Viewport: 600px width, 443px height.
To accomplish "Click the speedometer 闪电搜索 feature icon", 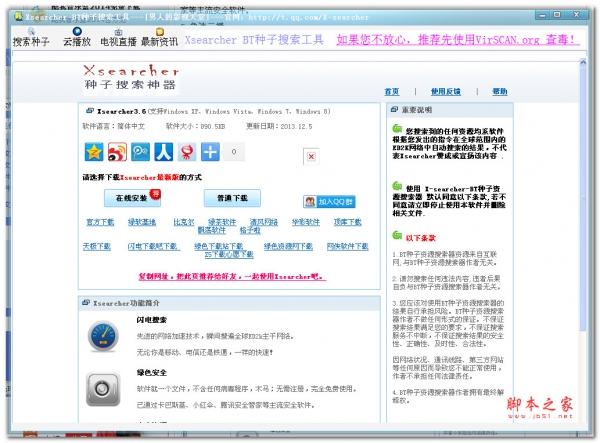I will (x=103, y=337).
